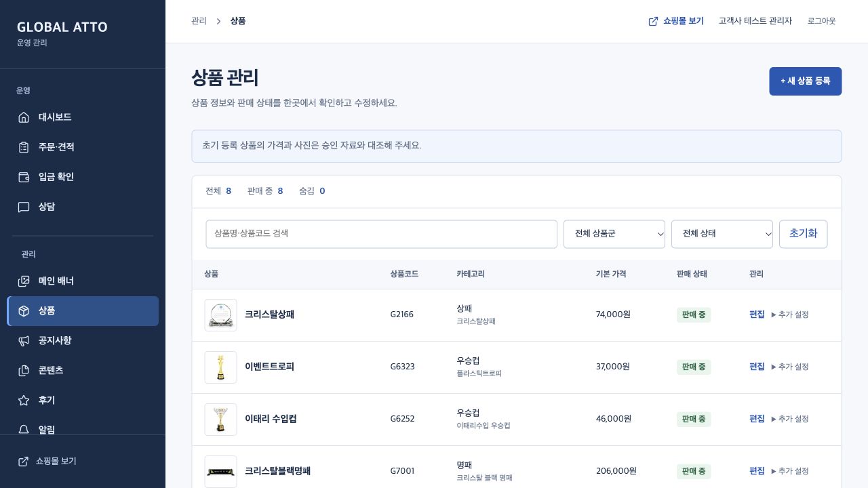Expand 추가 설정 for 크리스탈블랙명패

click(790, 471)
